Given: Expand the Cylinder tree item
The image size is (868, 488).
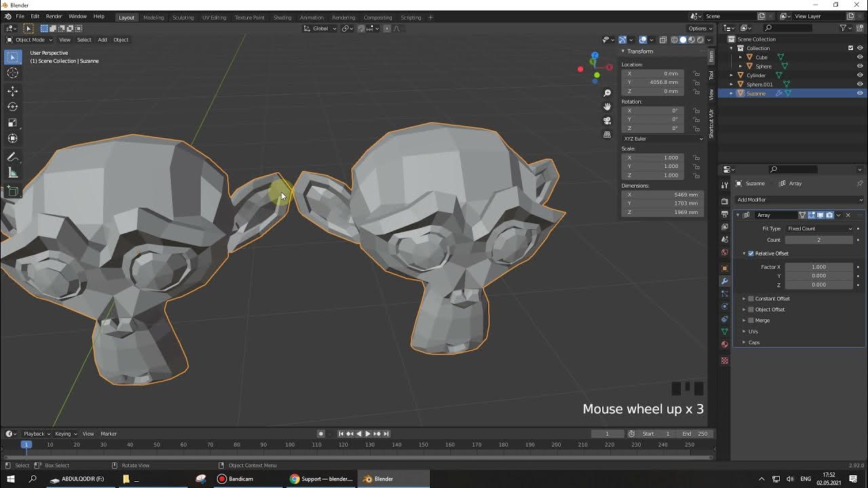Looking at the screenshot, I should 731,75.
